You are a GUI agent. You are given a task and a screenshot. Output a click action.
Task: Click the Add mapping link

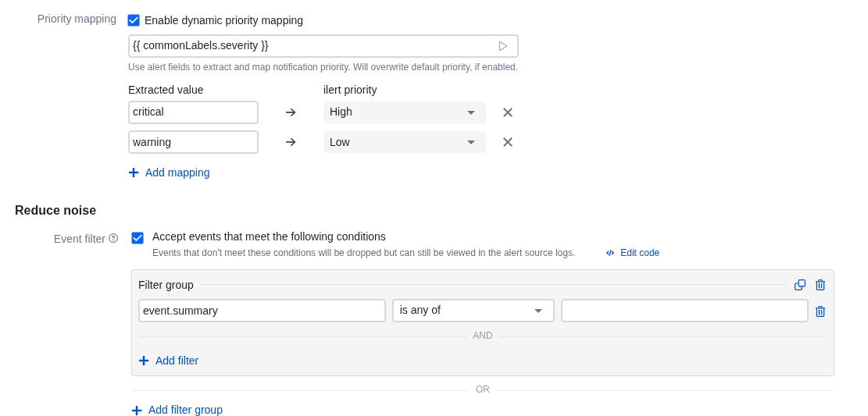point(177,172)
